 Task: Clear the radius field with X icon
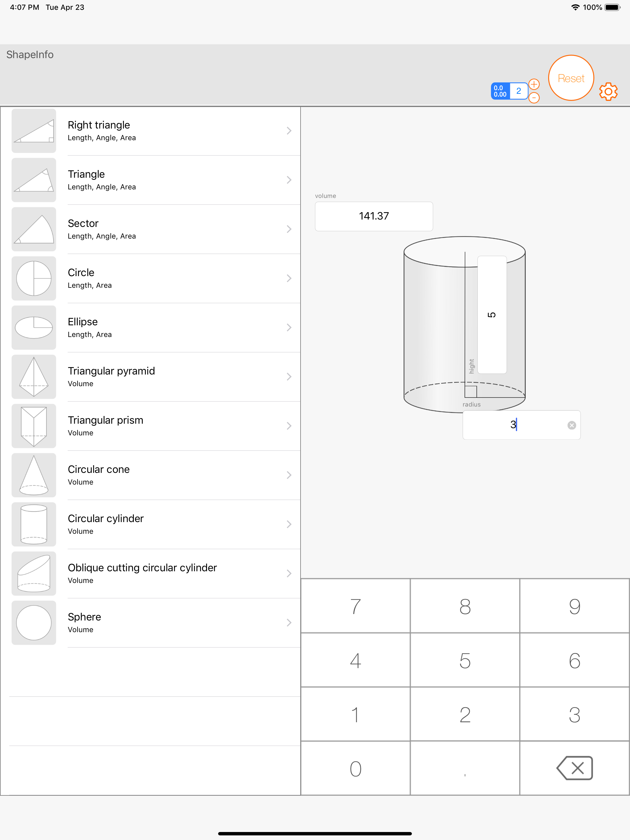pyautogui.click(x=572, y=425)
